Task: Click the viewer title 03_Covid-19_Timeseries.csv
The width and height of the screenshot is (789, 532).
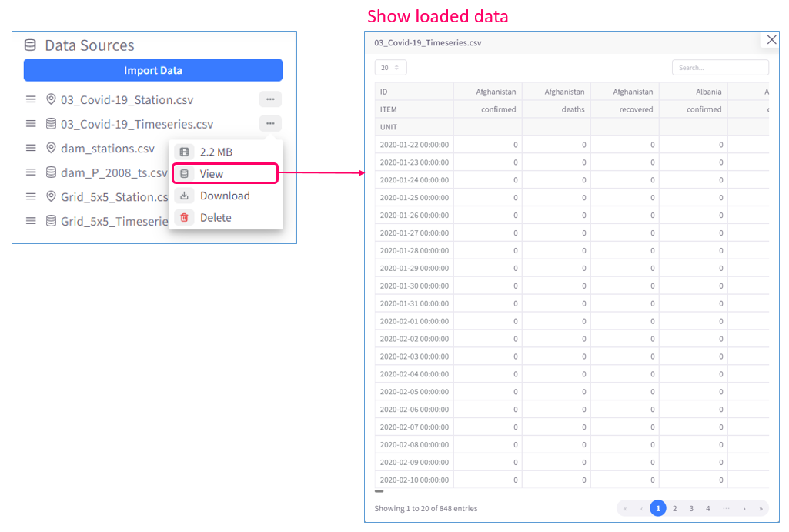Action: click(428, 43)
